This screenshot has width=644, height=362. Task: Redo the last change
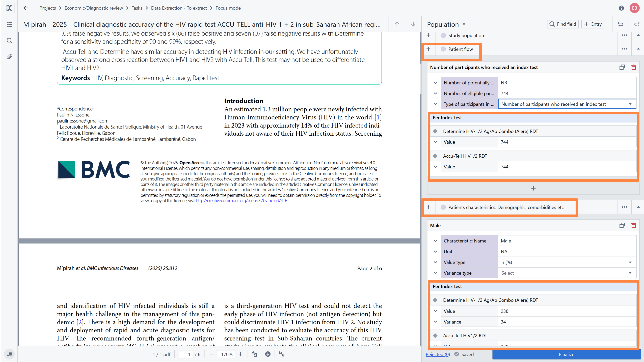point(637,24)
